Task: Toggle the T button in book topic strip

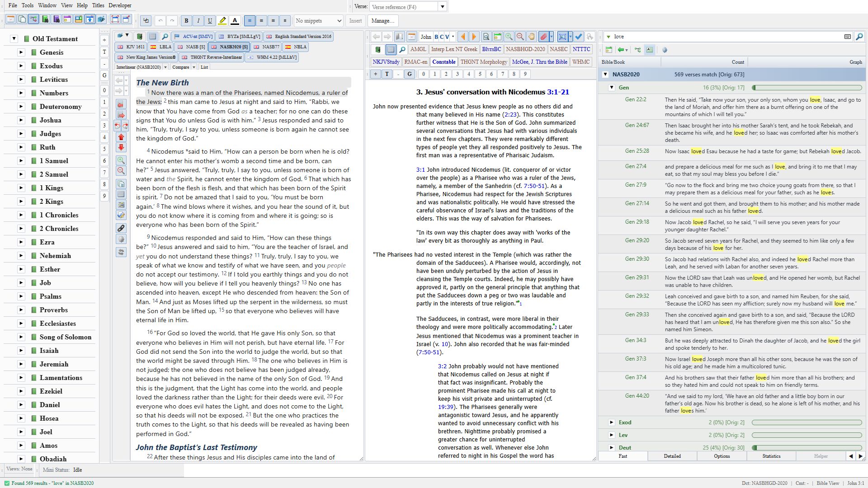Action: [x=387, y=74]
